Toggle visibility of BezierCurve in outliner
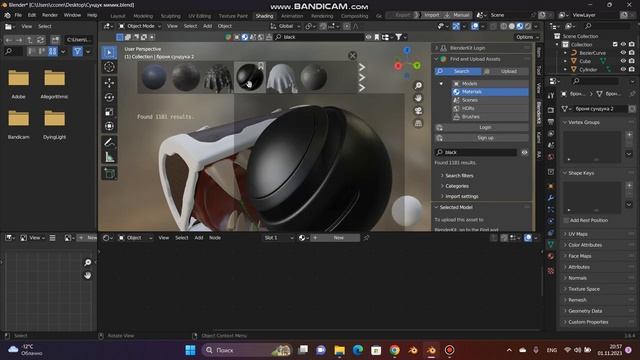This screenshot has height=360, width=640. coord(623,53)
